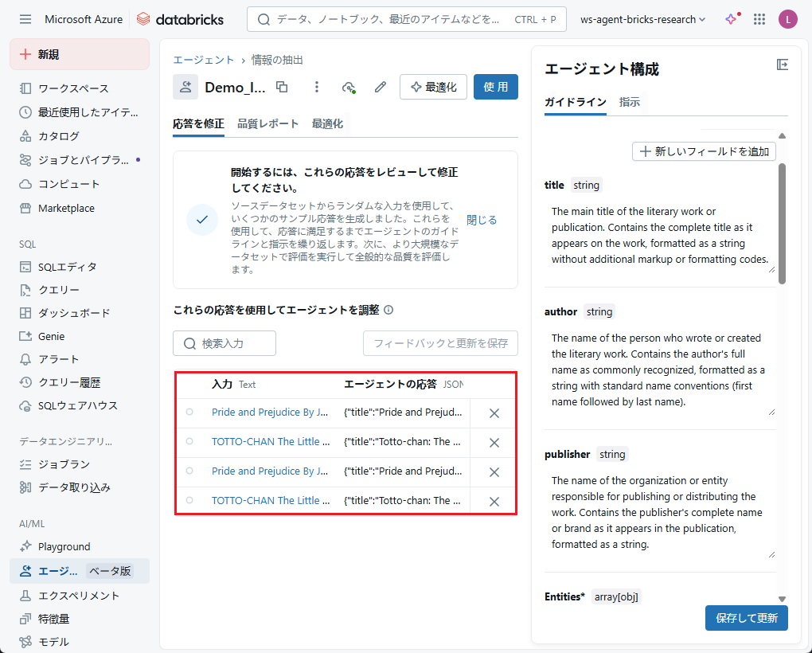Expand the 新規 create menu

(80, 54)
